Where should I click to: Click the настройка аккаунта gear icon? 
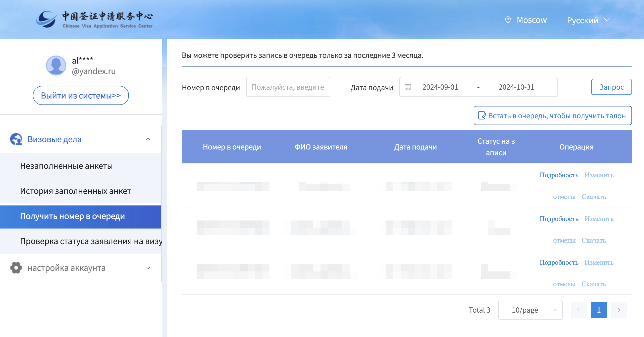click(x=16, y=268)
